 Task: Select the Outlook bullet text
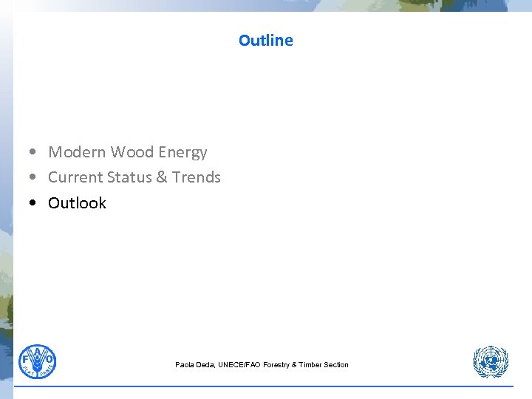click(77, 203)
